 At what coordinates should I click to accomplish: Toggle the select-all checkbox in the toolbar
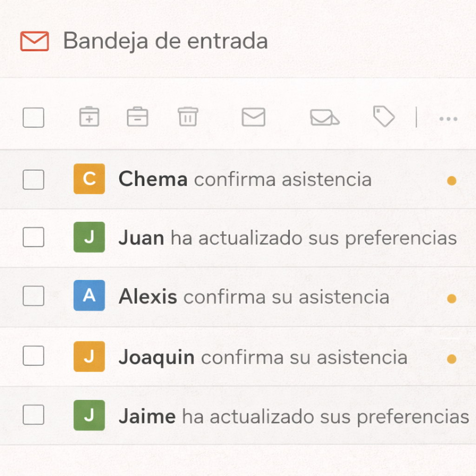click(33, 117)
